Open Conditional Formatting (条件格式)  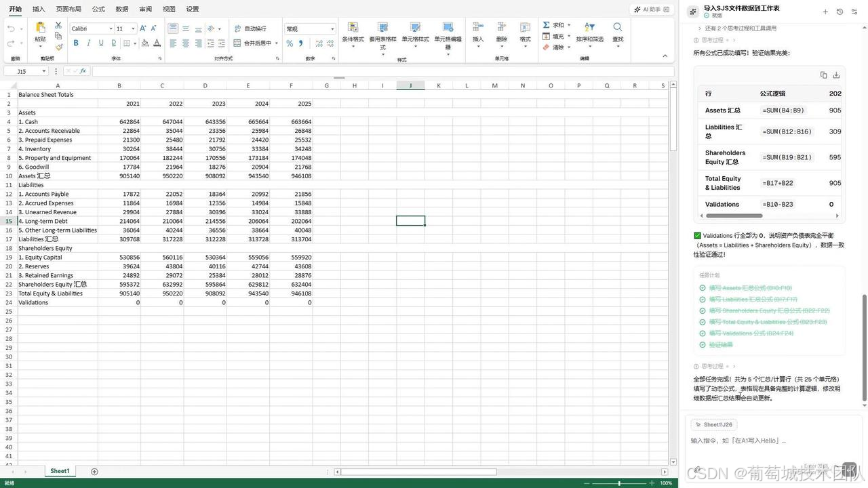pyautogui.click(x=353, y=34)
